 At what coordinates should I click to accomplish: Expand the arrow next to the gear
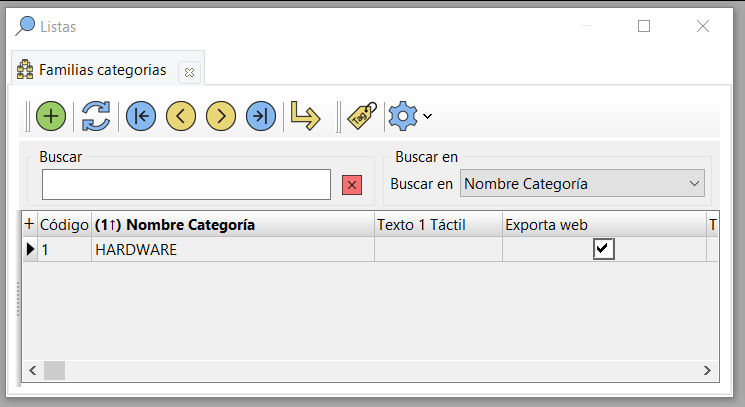point(428,116)
